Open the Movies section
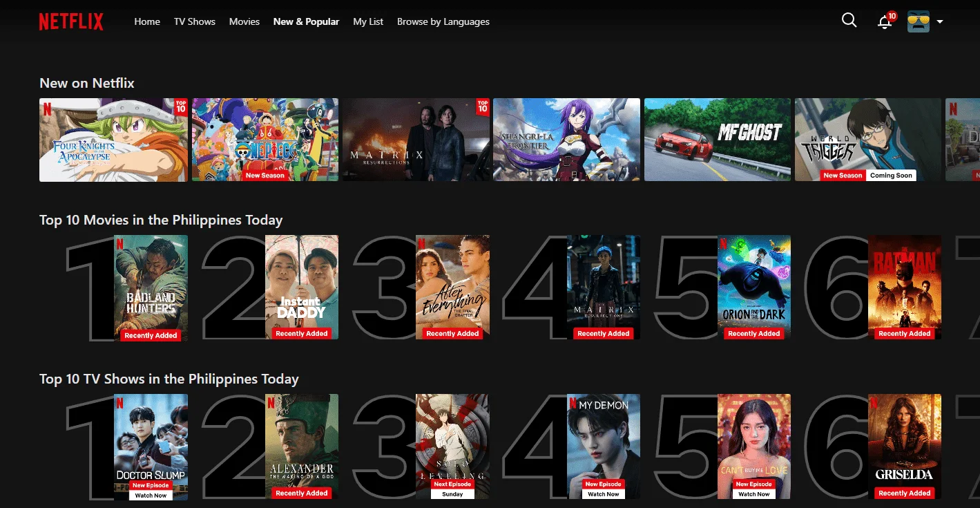Viewport: 980px width, 508px height. click(x=244, y=21)
